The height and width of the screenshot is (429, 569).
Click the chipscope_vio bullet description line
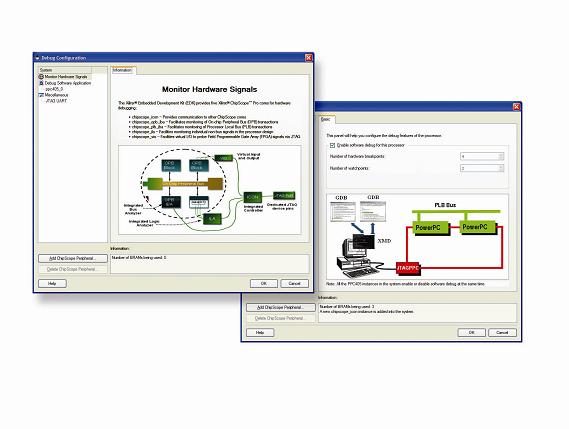[216, 137]
